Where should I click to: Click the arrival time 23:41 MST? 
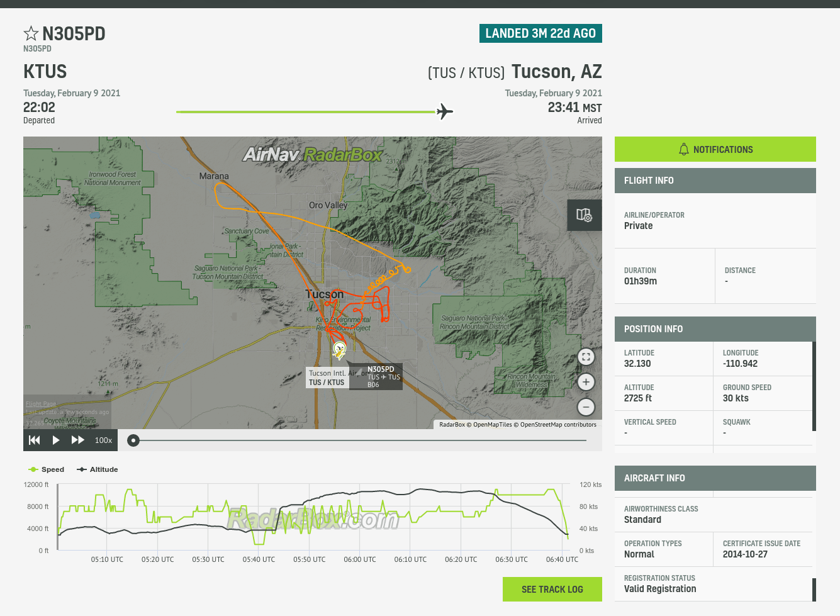tap(574, 108)
